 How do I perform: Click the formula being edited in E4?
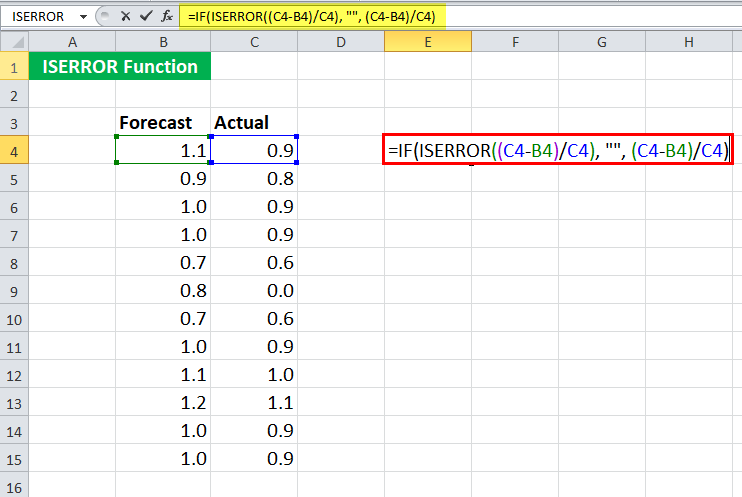(558, 150)
